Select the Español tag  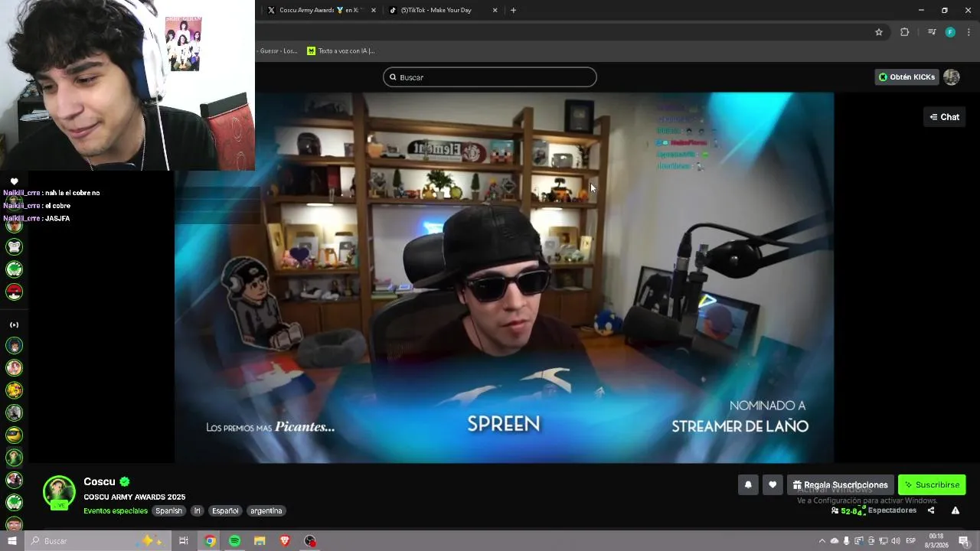tap(226, 510)
